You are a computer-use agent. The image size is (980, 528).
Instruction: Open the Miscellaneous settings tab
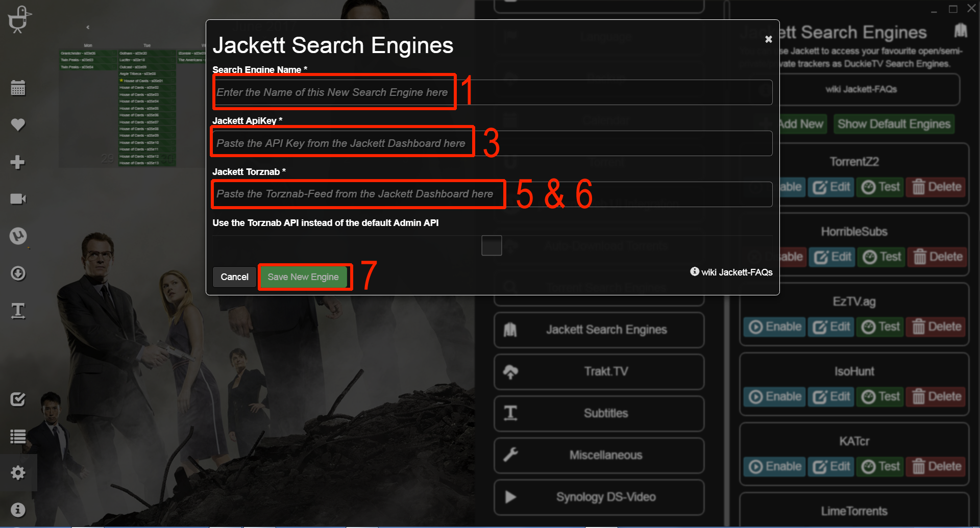pyautogui.click(x=599, y=455)
